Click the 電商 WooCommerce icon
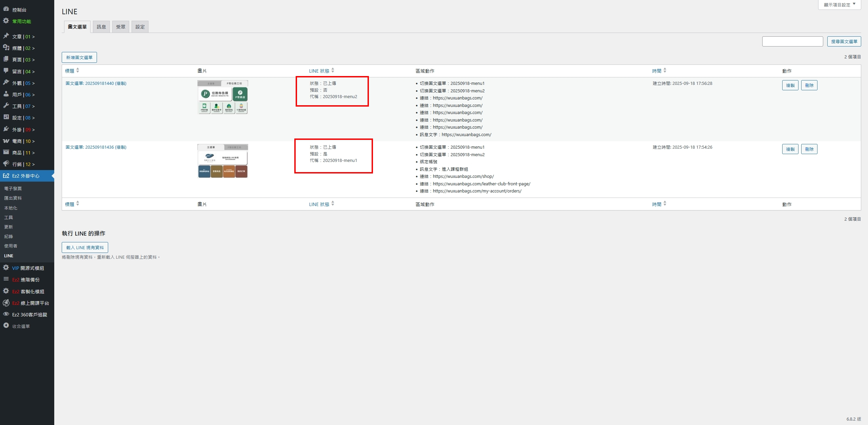Image resolution: width=868 pixels, height=425 pixels. pos(6,141)
